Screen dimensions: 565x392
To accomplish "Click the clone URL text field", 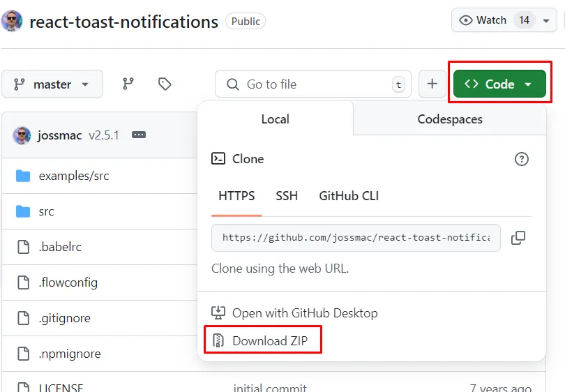I will [x=356, y=238].
